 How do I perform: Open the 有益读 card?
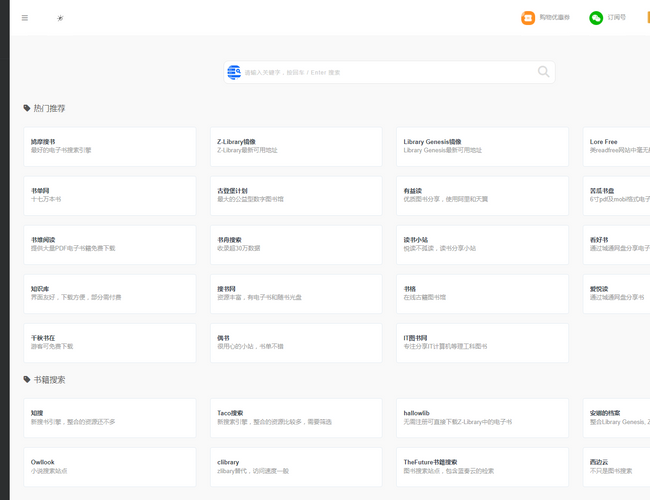coord(483,196)
